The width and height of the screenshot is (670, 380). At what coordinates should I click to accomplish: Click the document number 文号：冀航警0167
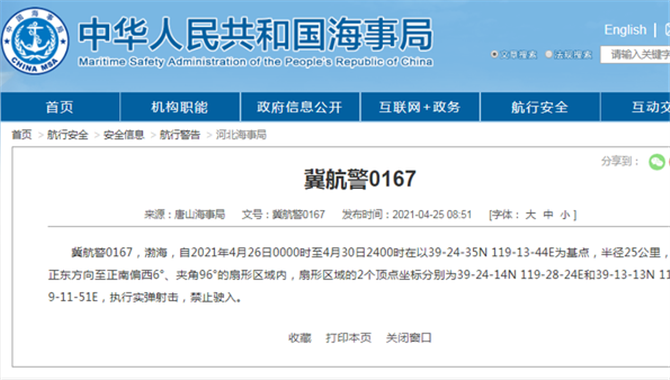coord(283,215)
